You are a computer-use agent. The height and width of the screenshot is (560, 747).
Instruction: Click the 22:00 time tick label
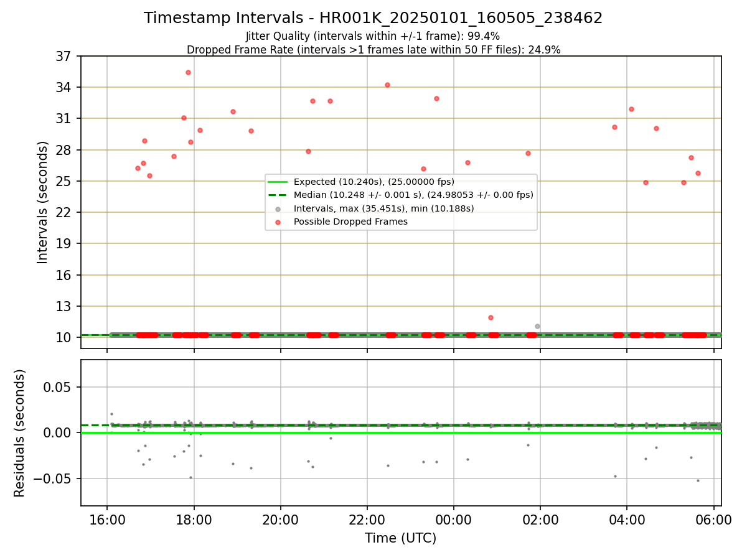(367, 520)
